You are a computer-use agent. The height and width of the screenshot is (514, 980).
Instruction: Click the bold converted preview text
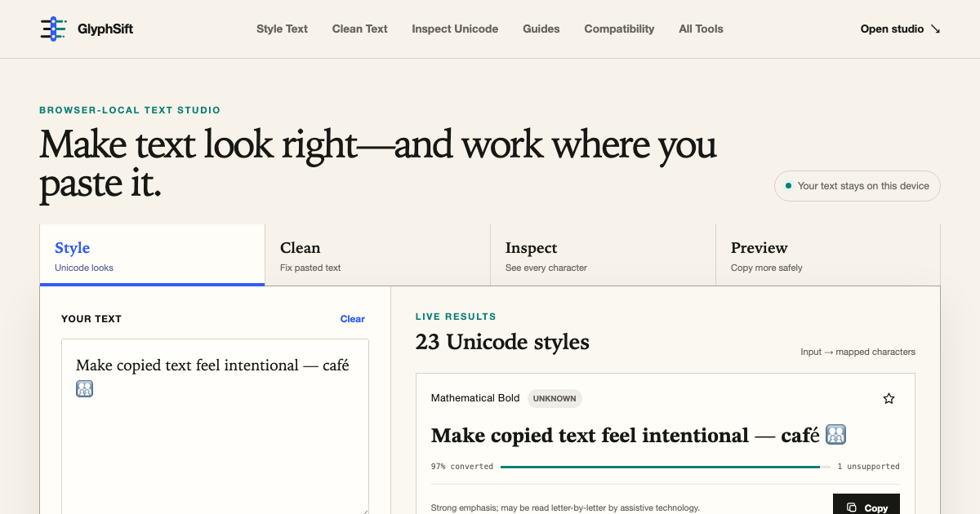(638, 436)
